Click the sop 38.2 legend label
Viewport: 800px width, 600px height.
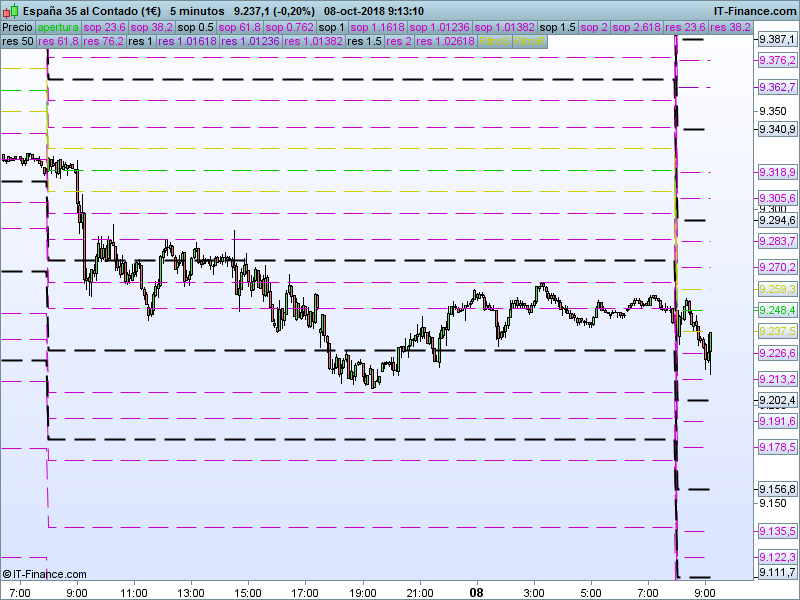pos(152,28)
